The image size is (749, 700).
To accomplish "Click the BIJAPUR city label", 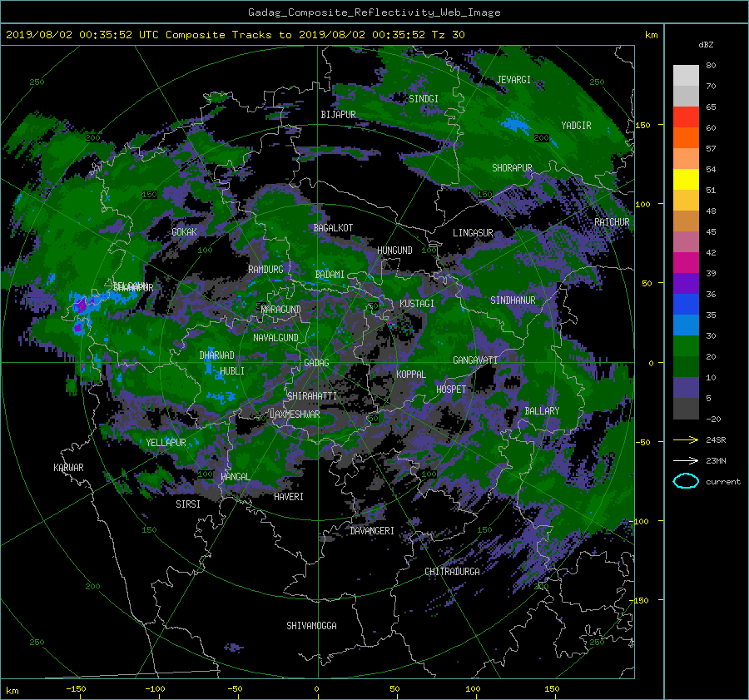I will pos(338,115).
